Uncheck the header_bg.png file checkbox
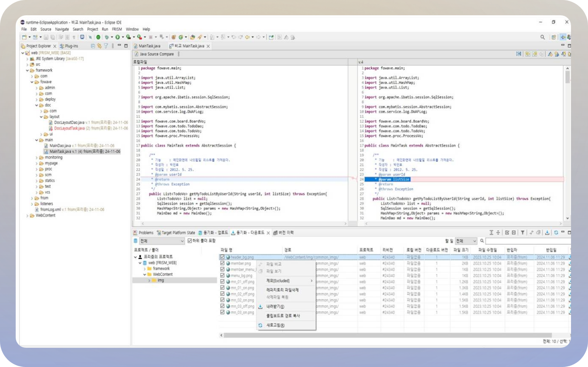The width and height of the screenshot is (588, 367). point(222,257)
